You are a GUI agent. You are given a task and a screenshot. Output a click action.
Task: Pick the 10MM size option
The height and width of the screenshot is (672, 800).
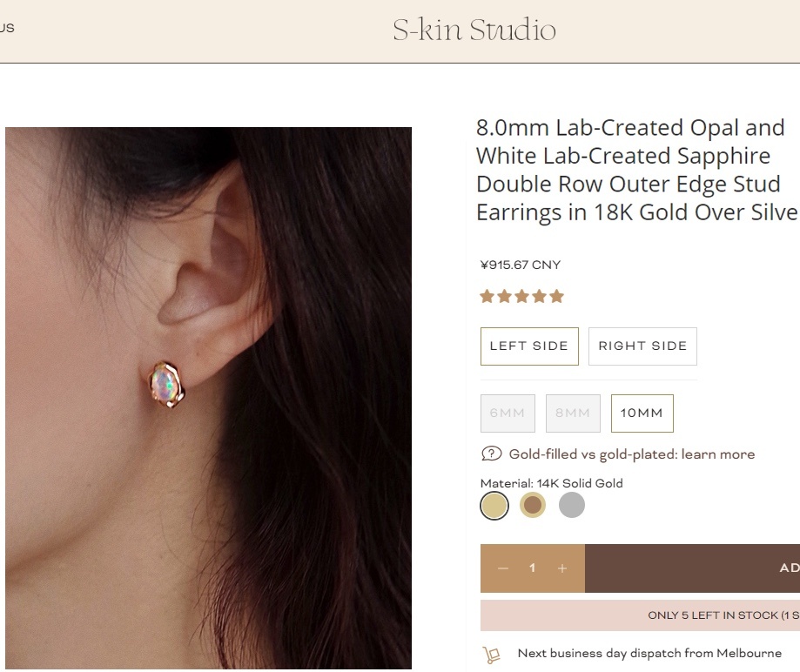click(642, 413)
